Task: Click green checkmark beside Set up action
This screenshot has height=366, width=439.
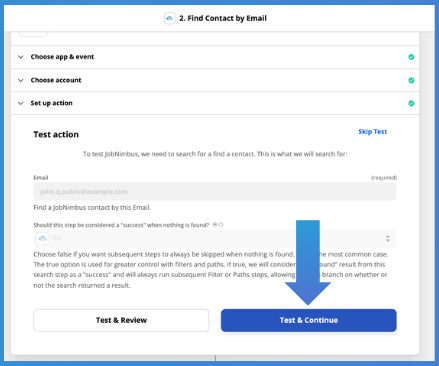Action: [x=411, y=103]
